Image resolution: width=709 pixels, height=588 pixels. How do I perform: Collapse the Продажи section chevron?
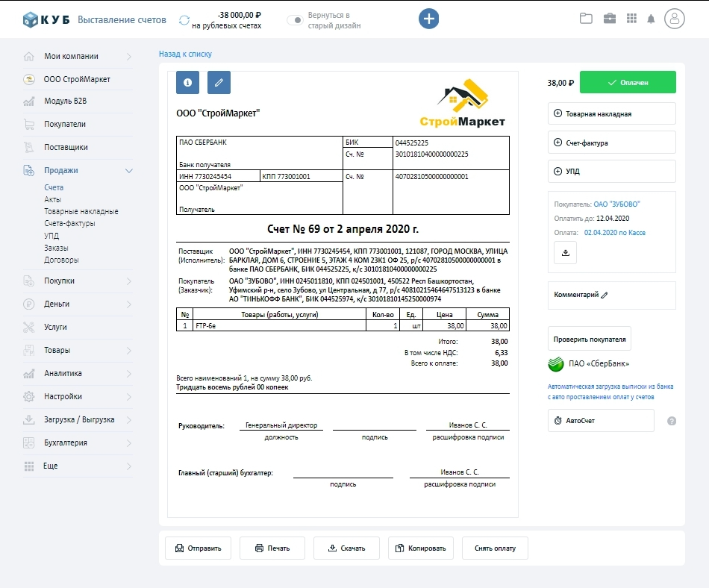tap(129, 171)
